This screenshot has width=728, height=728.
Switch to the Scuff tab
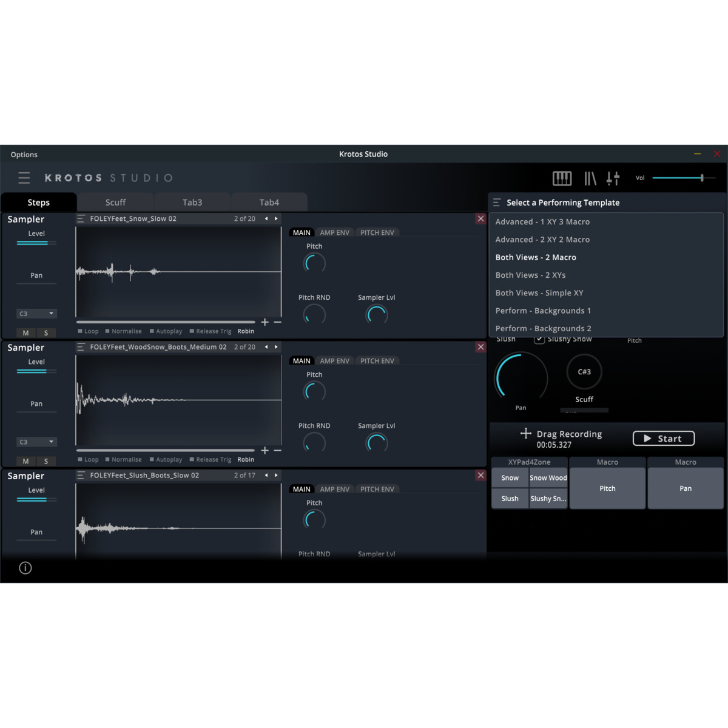[115, 202]
